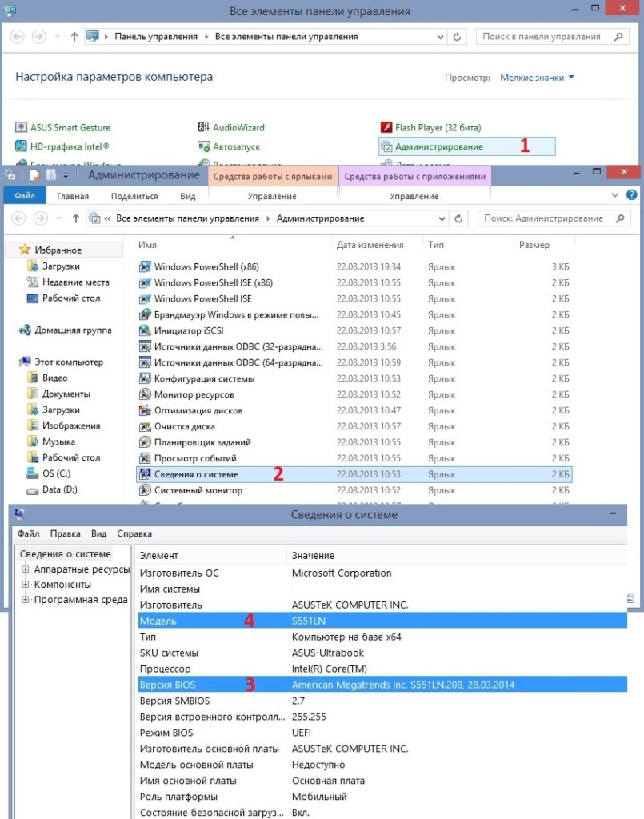Select the Модель row S551LN
The image size is (644, 819).
382,621
